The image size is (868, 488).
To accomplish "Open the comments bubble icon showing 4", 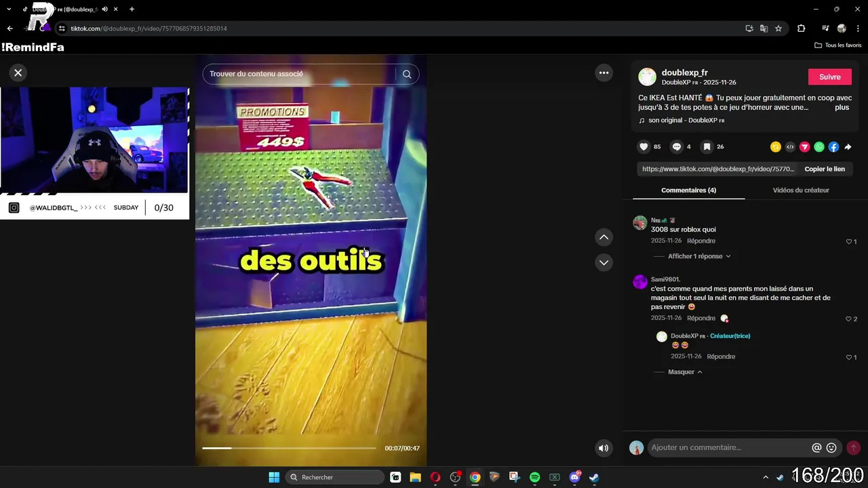I will [x=676, y=146].
